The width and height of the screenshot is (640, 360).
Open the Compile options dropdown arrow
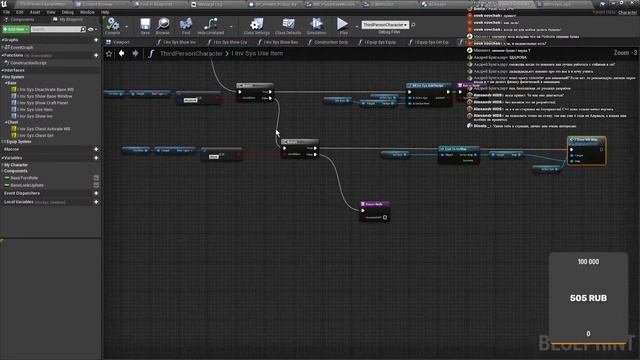(x=127, y=27)
